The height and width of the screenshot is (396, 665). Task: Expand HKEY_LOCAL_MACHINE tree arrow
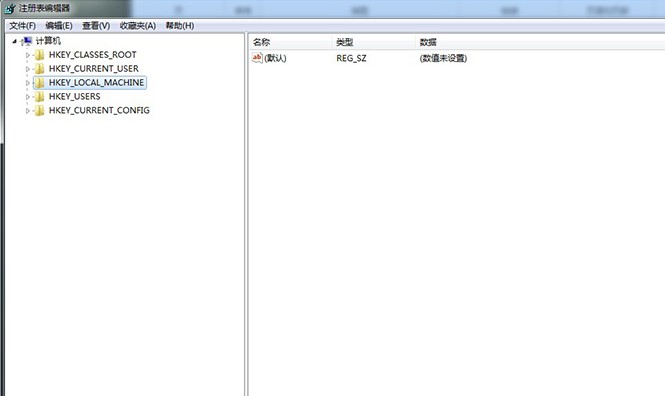[28, 83]
